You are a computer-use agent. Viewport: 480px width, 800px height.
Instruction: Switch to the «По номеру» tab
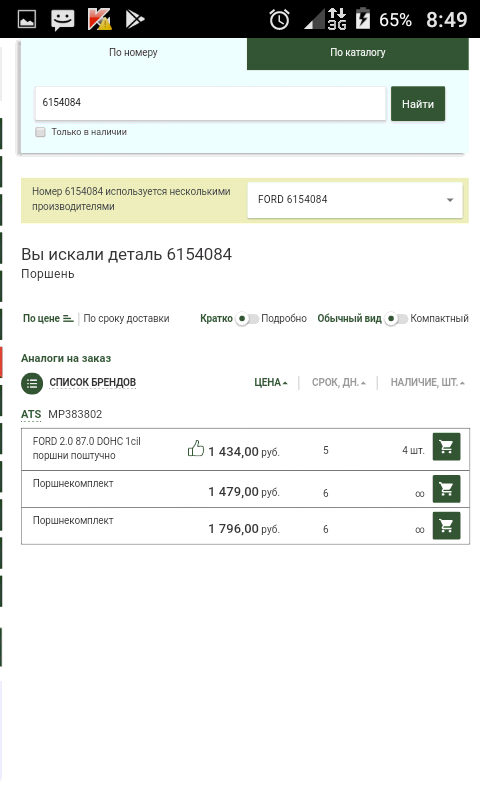pyautogui.click(x=133, y=53)
